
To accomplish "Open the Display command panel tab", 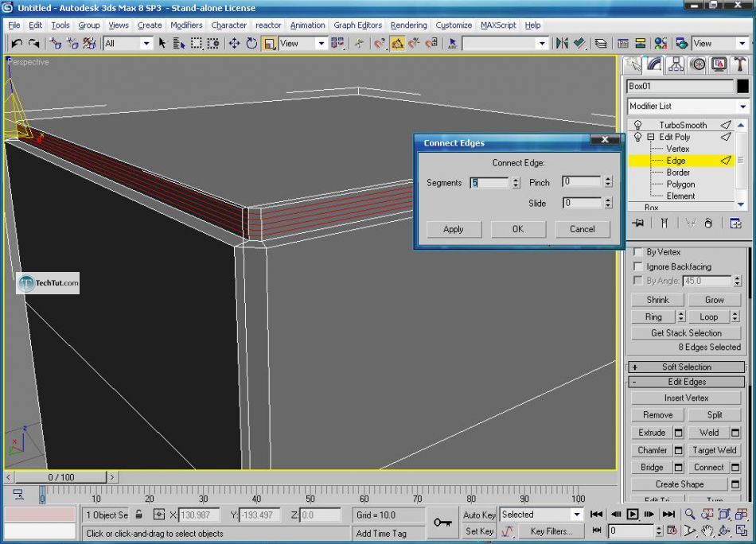I will point(719,64).
